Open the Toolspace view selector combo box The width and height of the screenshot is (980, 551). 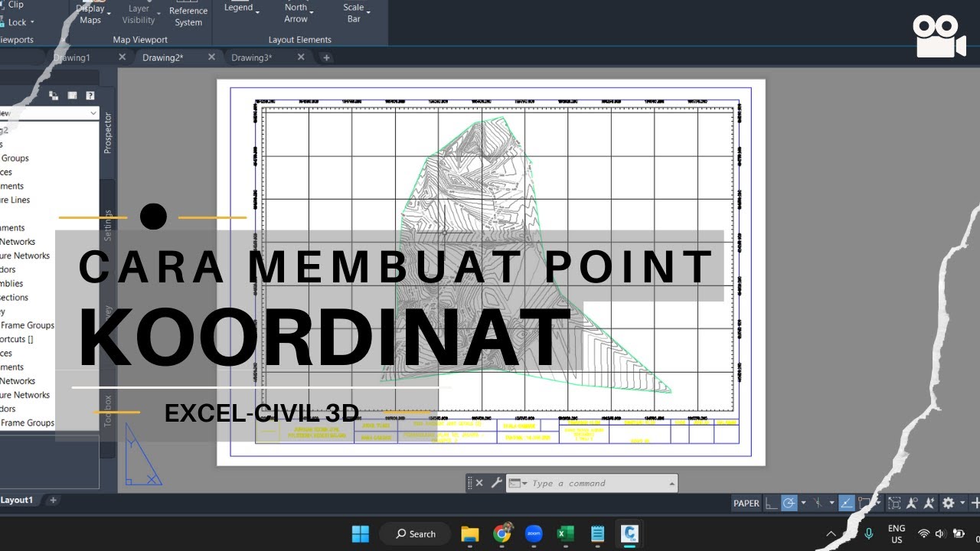pyautogui.click(x=49, y=113)
